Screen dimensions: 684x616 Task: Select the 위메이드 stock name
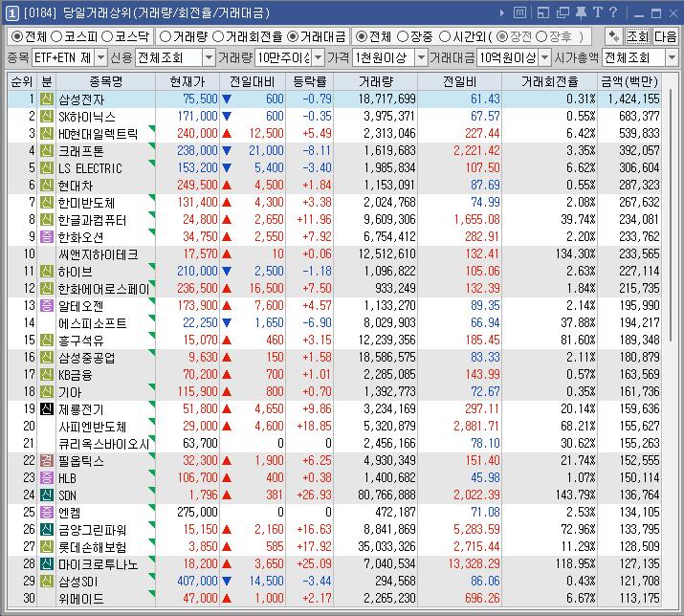[80, 599]
